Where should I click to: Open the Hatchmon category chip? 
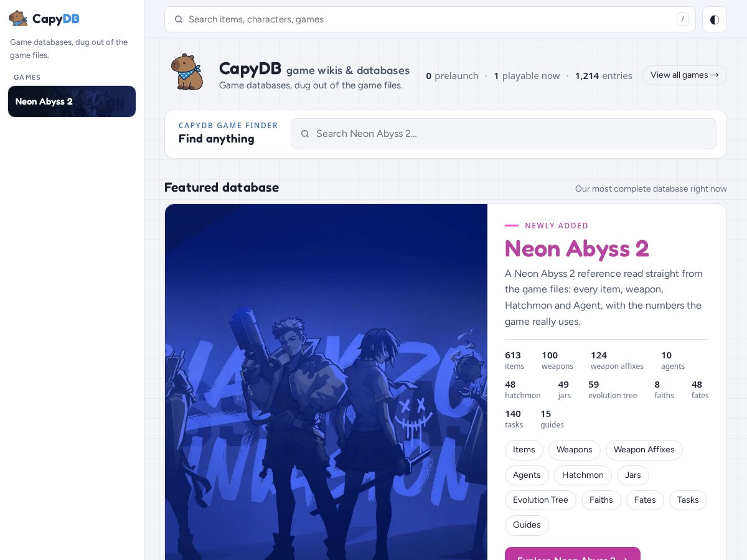[583, 475]
